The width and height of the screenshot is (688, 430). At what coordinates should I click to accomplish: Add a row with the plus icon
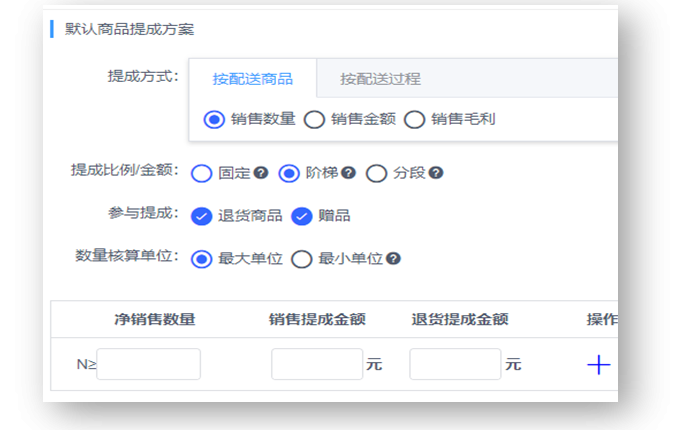tap(599, 365)
